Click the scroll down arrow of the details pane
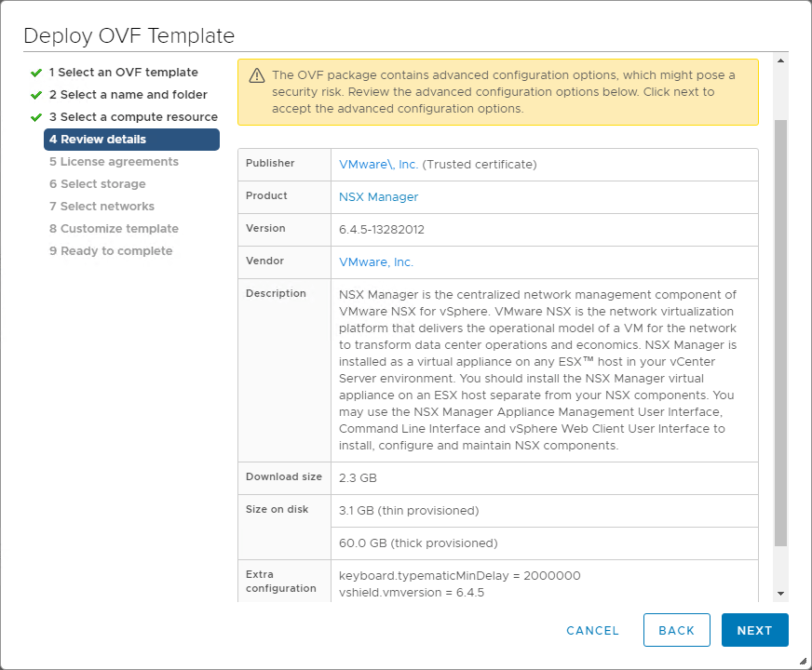 point(781,594)
